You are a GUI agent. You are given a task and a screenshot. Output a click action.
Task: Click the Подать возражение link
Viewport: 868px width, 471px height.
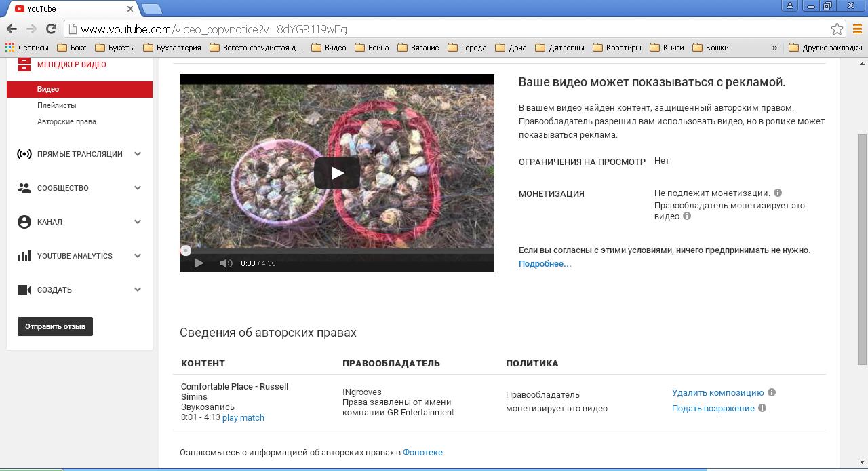point(713,408)
